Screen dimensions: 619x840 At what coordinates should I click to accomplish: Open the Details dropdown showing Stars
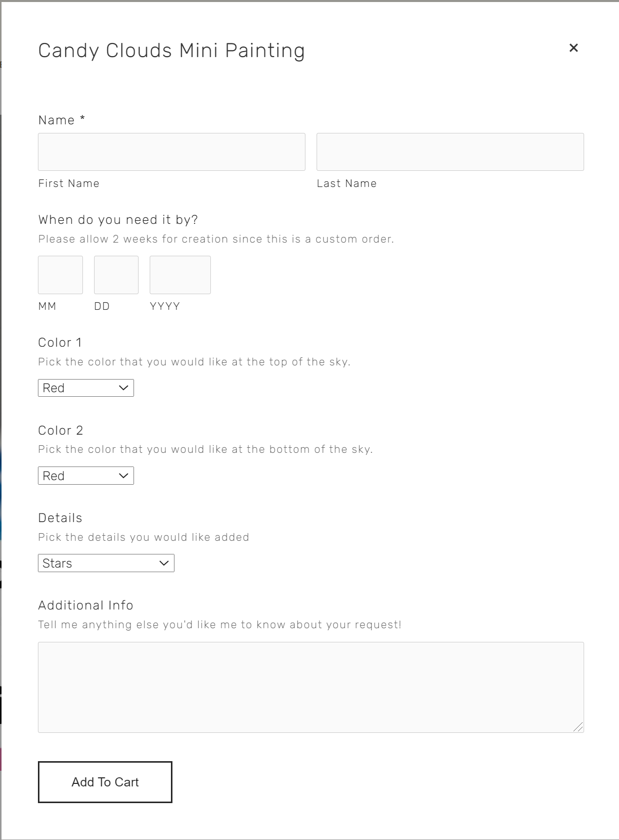coord(106,563)
